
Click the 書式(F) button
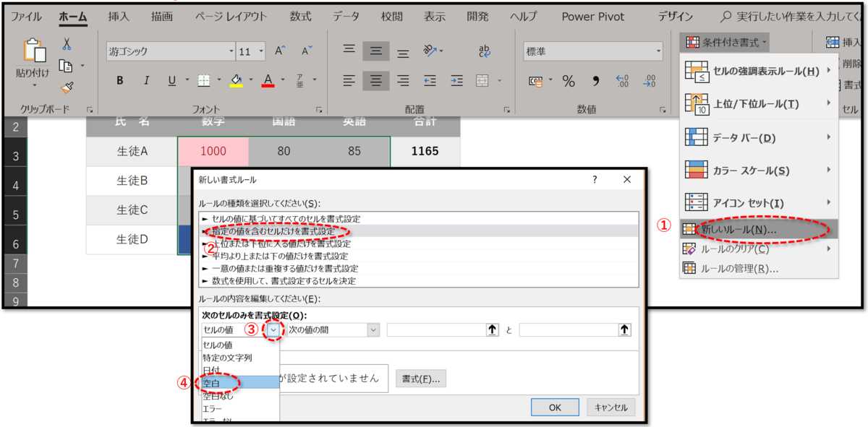click(x=421, y=378)
